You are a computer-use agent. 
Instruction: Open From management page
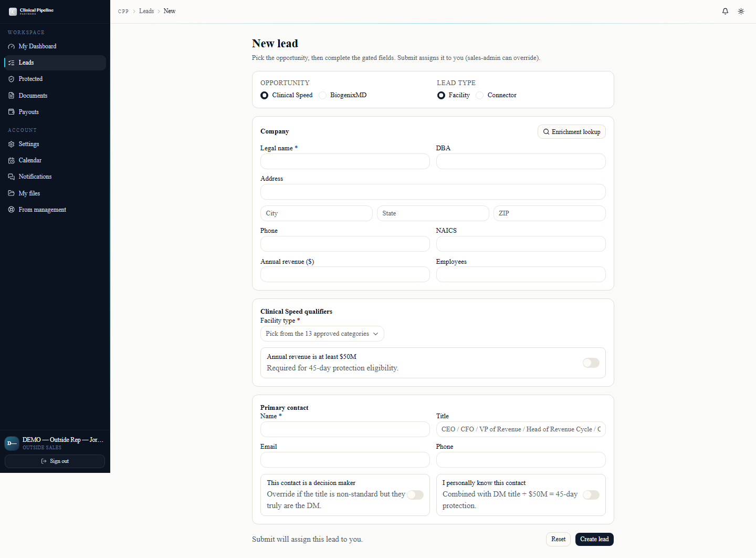tap(55, 210)
